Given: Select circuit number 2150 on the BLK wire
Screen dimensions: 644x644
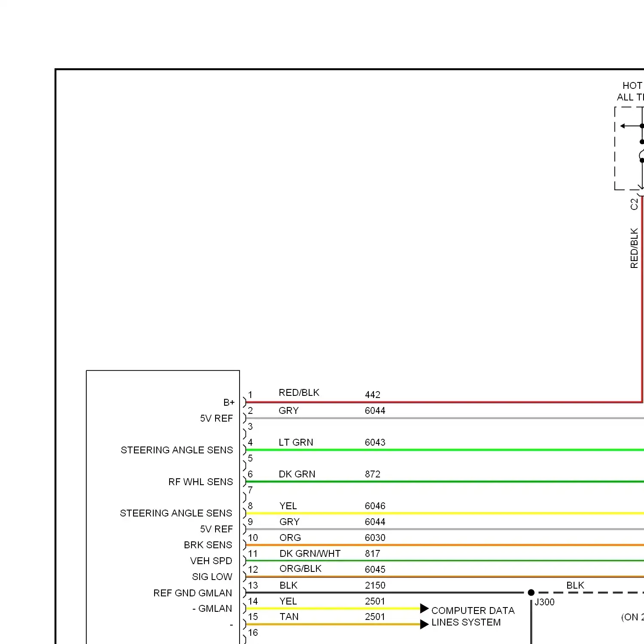Looking at the screenshot, I should coord(375,585).
